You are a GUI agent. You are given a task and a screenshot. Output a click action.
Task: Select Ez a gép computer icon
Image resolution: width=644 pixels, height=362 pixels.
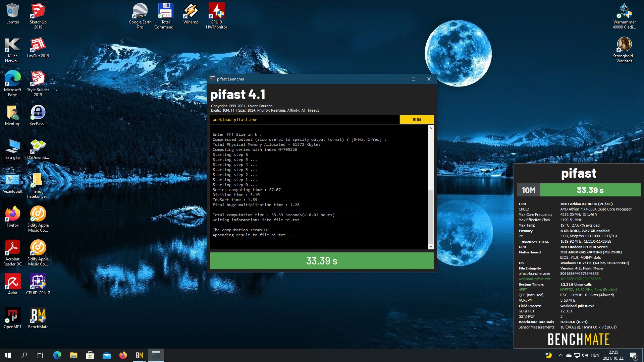[12, 149]
